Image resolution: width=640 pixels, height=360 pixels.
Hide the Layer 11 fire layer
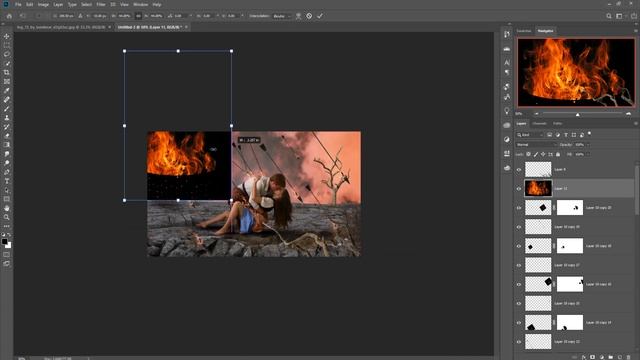(519, 189)
